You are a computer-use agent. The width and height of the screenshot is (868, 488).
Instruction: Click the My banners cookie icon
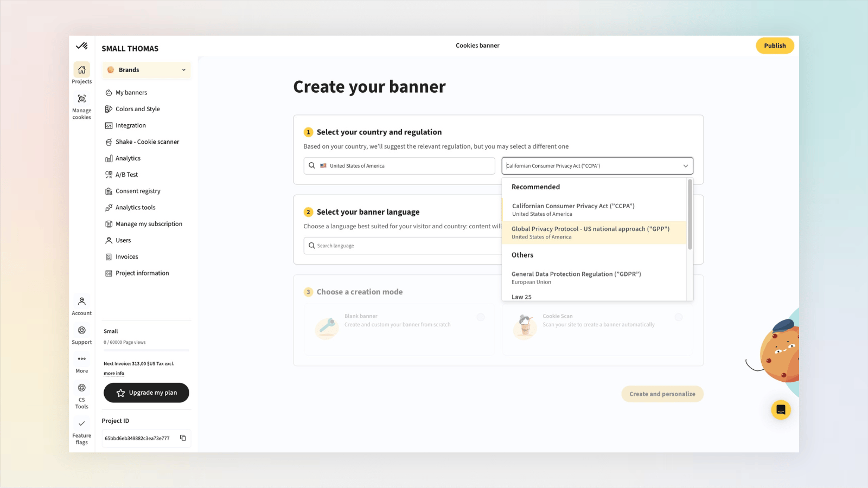tap(108, 93)
